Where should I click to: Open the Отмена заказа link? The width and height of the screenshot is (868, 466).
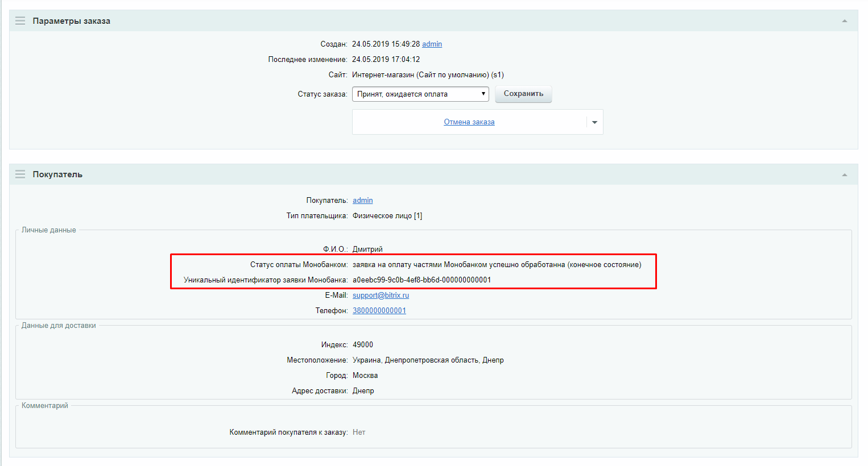tap(469, 122)
